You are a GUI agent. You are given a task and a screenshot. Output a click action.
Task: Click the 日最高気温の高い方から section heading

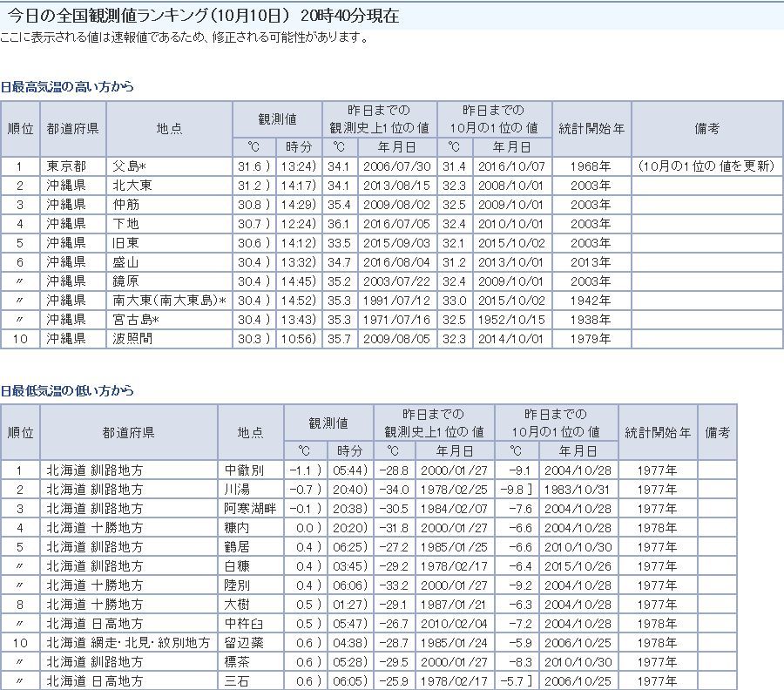(x=67, y=87)
